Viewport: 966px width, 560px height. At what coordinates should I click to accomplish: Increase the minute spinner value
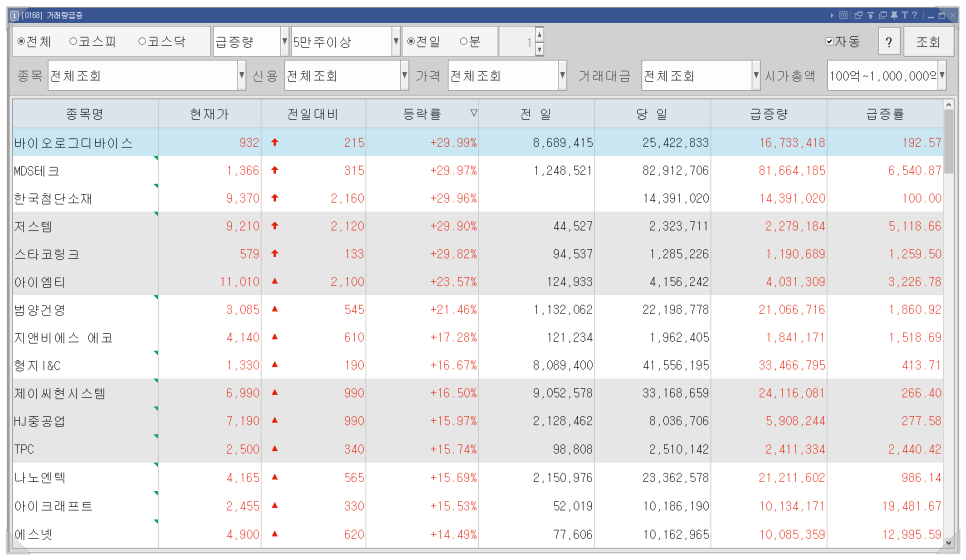pos(539,35)
